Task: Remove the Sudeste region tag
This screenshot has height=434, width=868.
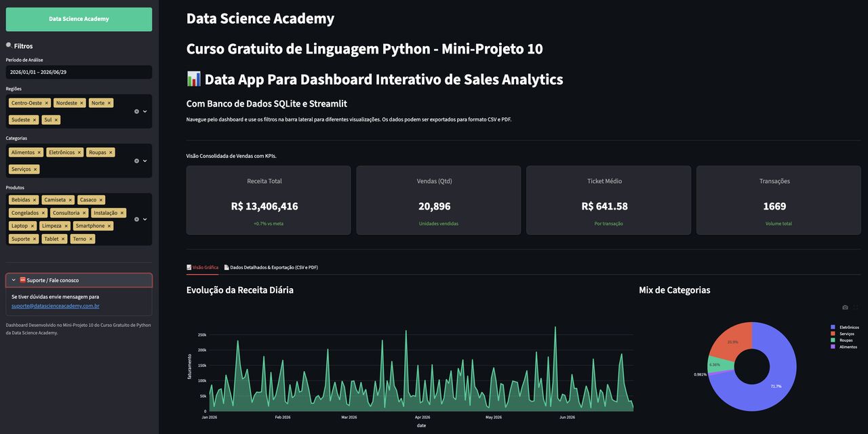Action: point(35,120)
